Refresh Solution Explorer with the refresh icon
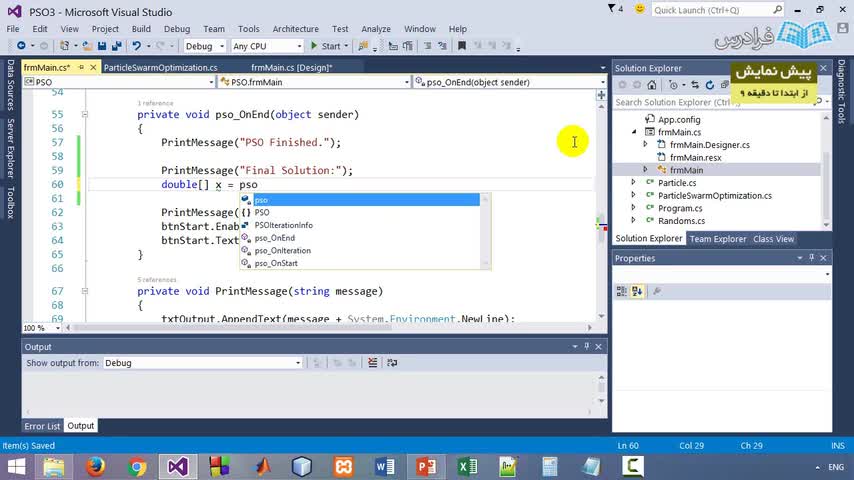This screenshot has height=480, width=854. (x=710, y=85)
